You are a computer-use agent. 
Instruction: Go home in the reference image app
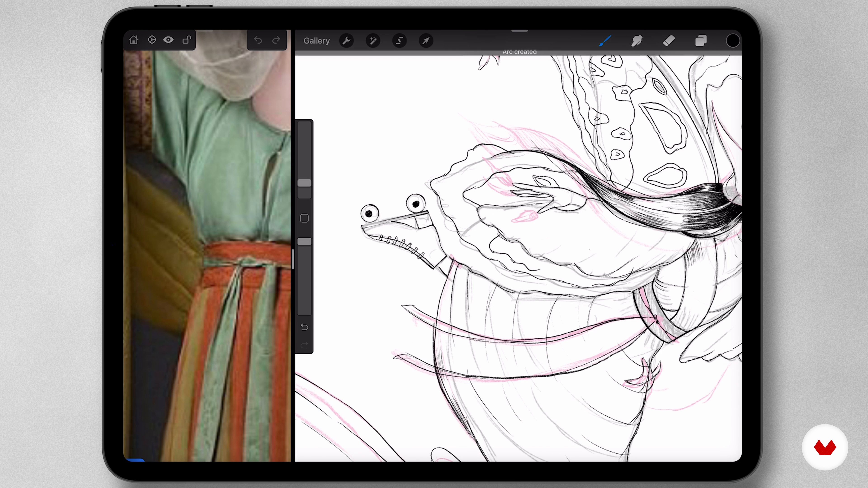pyautogui.click(x=133, y=40)
